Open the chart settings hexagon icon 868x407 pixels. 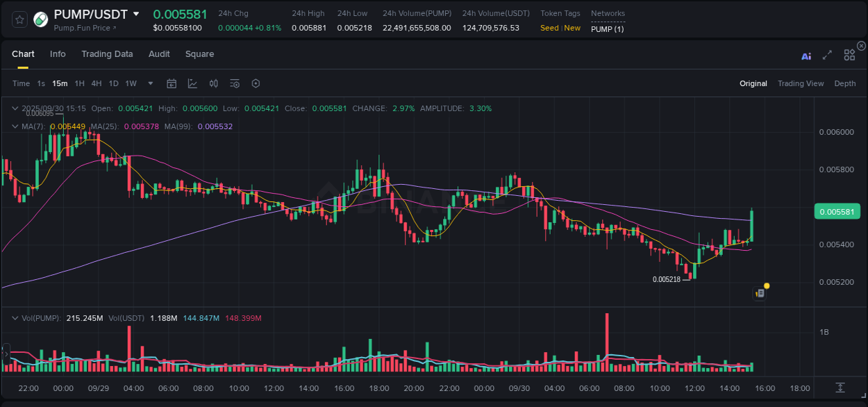(256, 83)
